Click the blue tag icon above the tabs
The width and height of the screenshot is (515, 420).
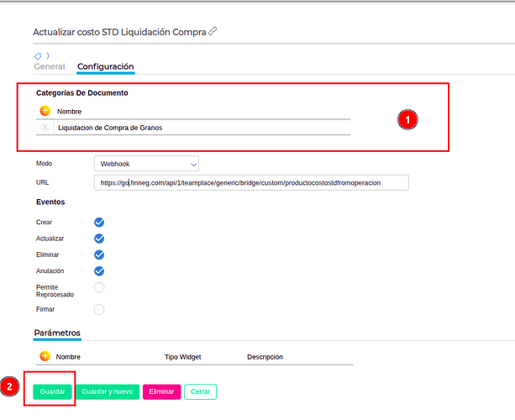click(38, 55)
